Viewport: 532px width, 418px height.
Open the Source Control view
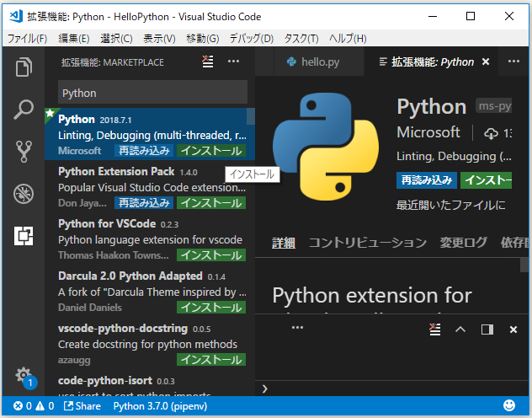click(x=24, y=152)
